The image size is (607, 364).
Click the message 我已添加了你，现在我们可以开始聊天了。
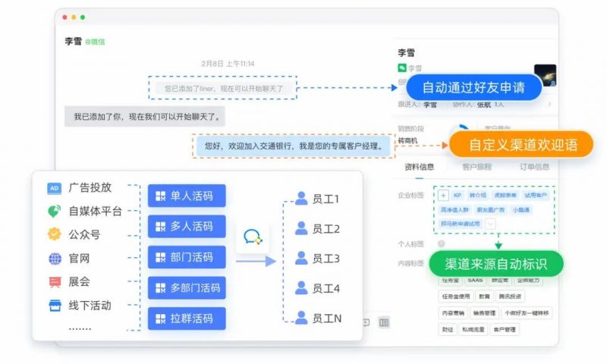coord(145,117)
